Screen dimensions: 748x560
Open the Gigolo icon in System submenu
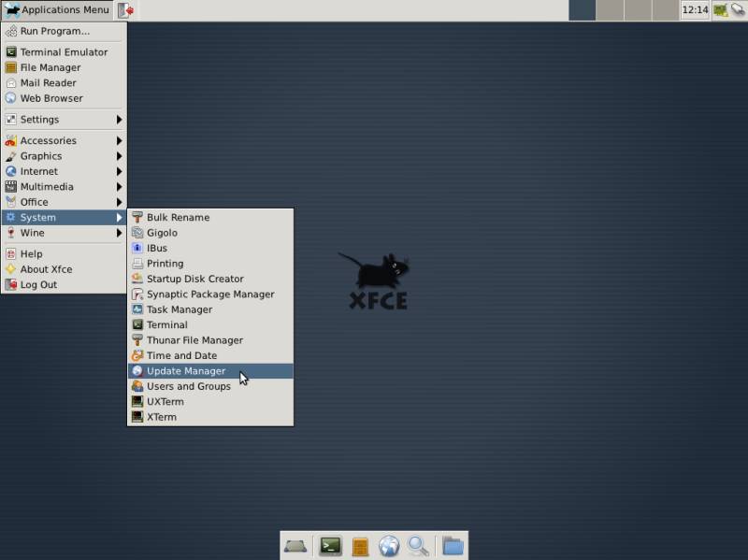tap(137, 233)
